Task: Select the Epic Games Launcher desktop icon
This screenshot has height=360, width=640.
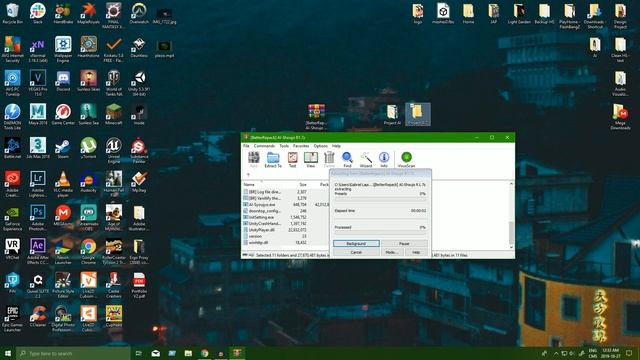Action: [x=12, y=318]
